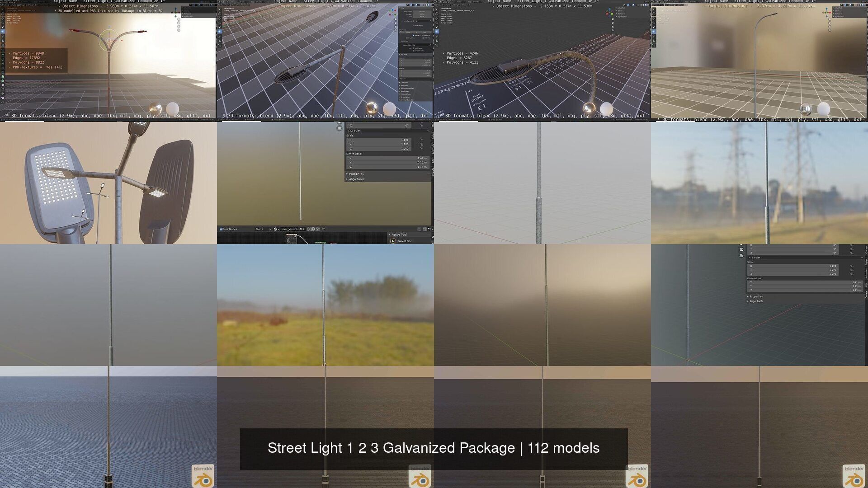868x488 pixels.
Task: Open Animate vertical tab beside 9.49 m panel
Action: point(866,273)
